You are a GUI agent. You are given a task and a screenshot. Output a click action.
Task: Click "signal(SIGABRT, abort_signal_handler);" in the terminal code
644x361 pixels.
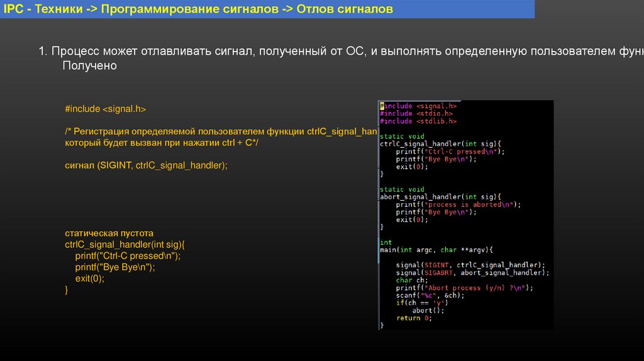point(472,273)
